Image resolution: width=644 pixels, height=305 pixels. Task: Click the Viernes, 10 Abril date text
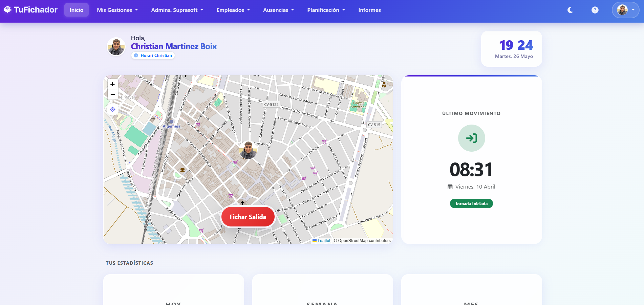pos(475,187)
